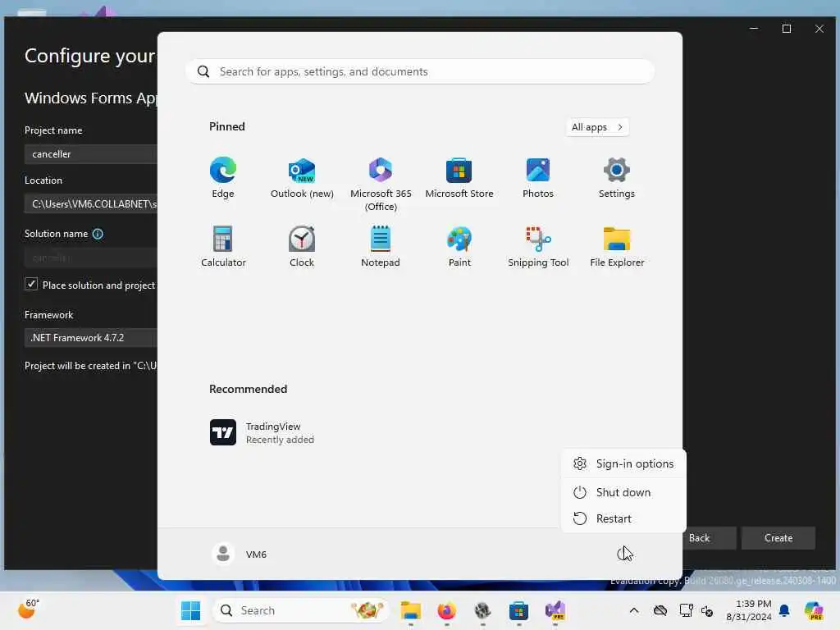The height and width of the screenshot is (630, 840).
Task: Open the Snipping Tool
Action: pos(538,247)
